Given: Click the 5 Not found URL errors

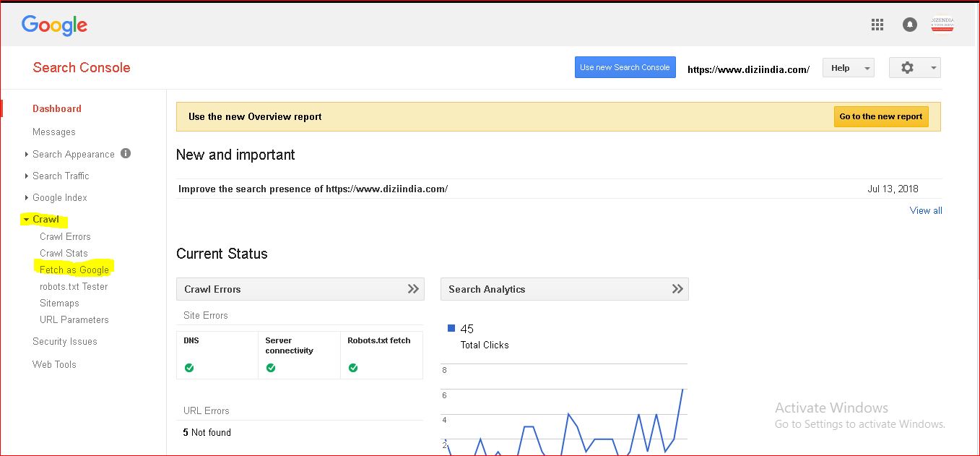Looking at the screenshot, I should click(207, 432).
